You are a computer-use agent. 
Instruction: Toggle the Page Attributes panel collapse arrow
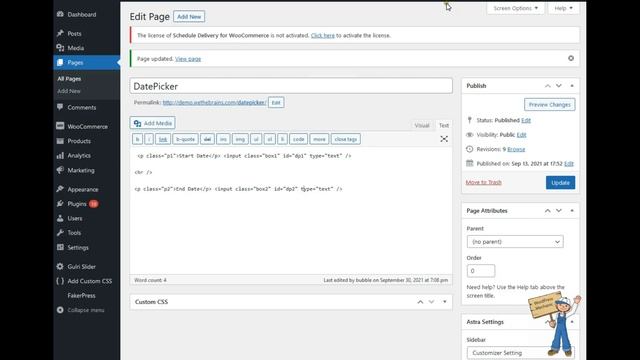(x=572, y=211)
